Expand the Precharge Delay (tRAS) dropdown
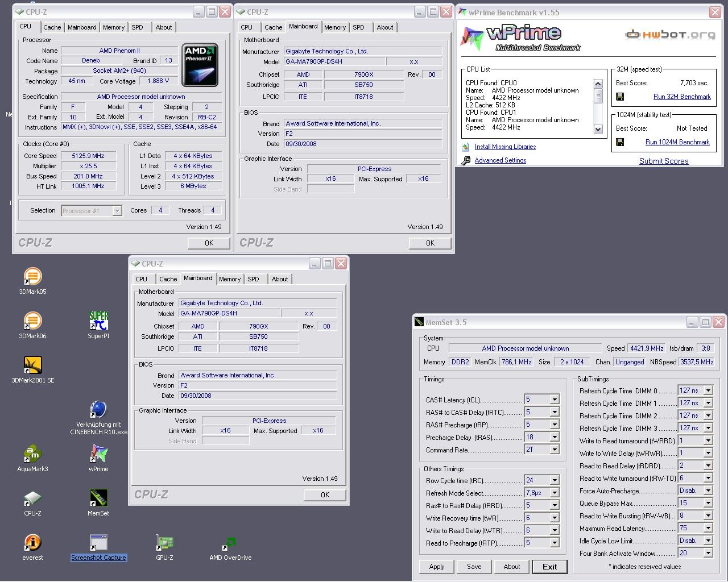Viewport: 728px width, 582px height. [555, 437]
